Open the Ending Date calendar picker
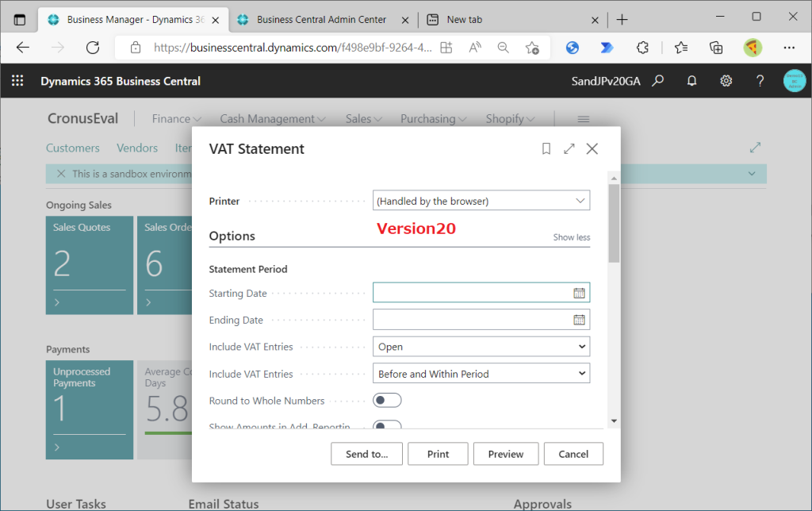Image resolution: width=812 pixels, height=511 pixels. [x=579, y=320]
